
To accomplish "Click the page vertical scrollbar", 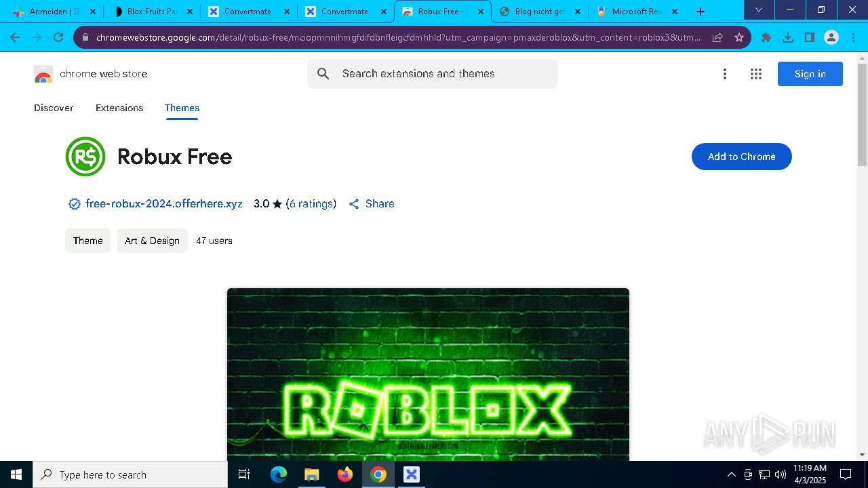I will pyautogui.click(x=863, y=114).
